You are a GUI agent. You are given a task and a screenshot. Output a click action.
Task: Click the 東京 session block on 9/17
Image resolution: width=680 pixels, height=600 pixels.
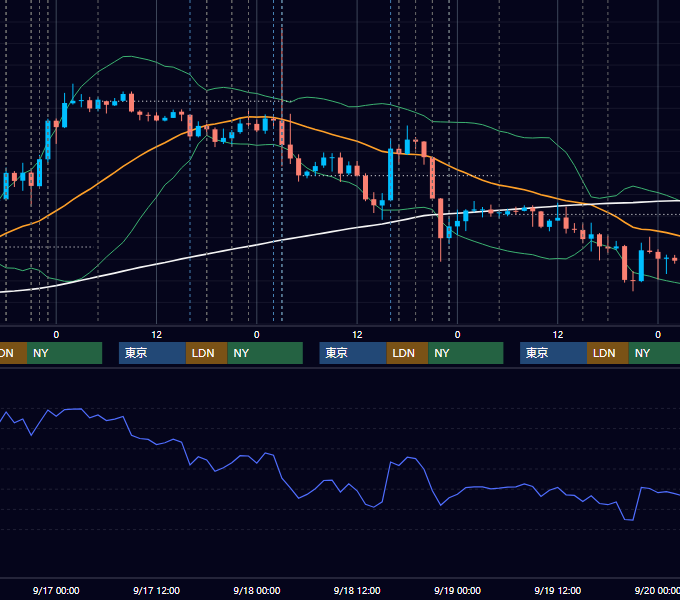click(152, 353)
